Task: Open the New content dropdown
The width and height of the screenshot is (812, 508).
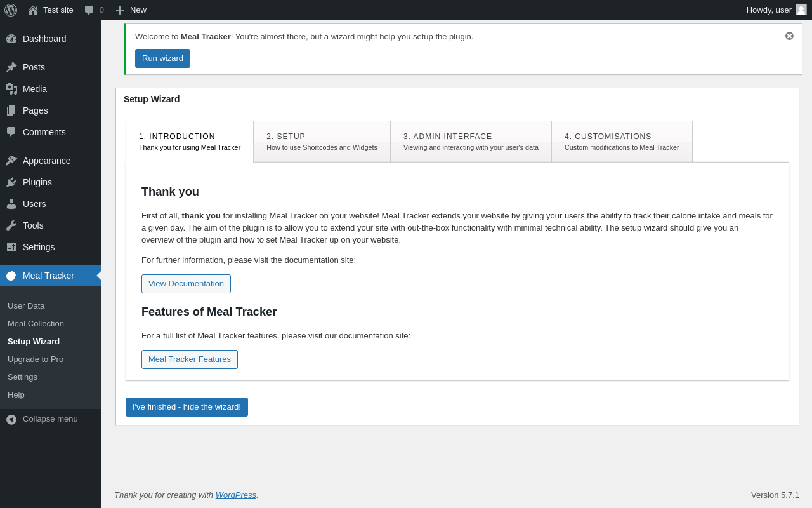Action: tap(131, 10)
